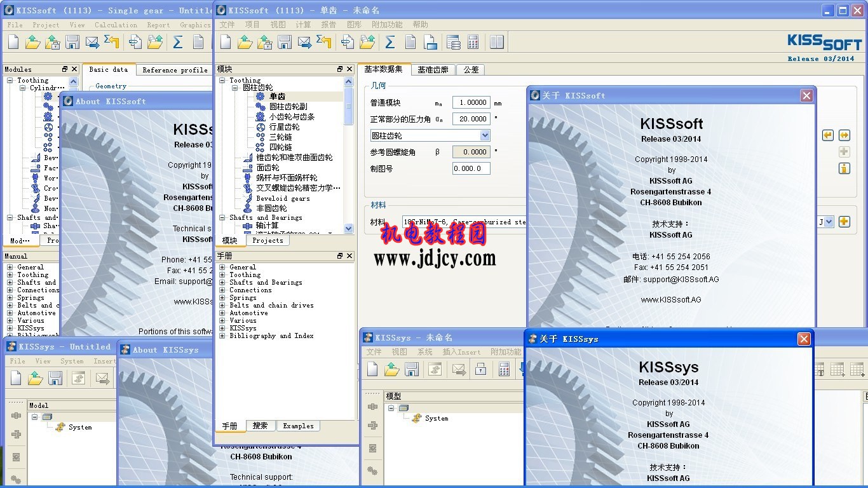Click send-by-mail envelope icon in Chinese KISSsoft toolbar
Viewport: 868px width, 488px height.
pyautogui.click(x=305, y=43)
